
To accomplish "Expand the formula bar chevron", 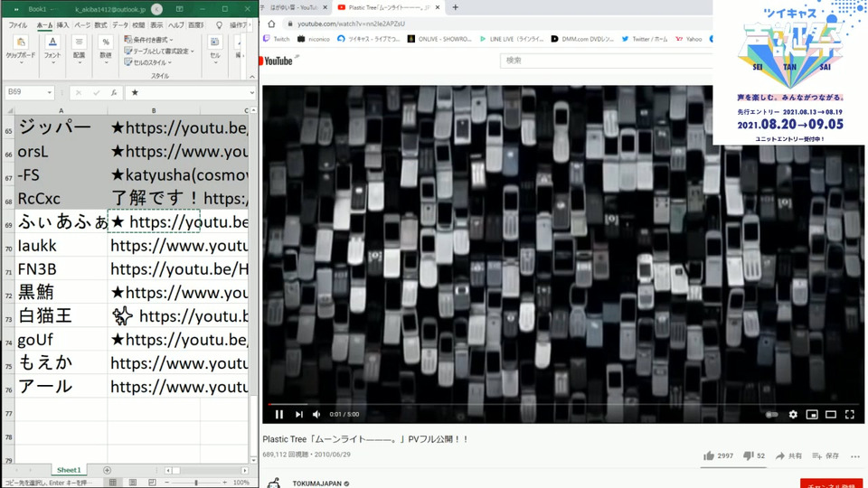I will (252, 93).
